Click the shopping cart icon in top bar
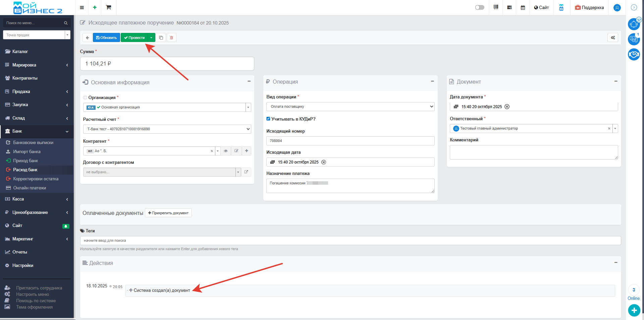 pyautogui.click(x=108, y=7)
